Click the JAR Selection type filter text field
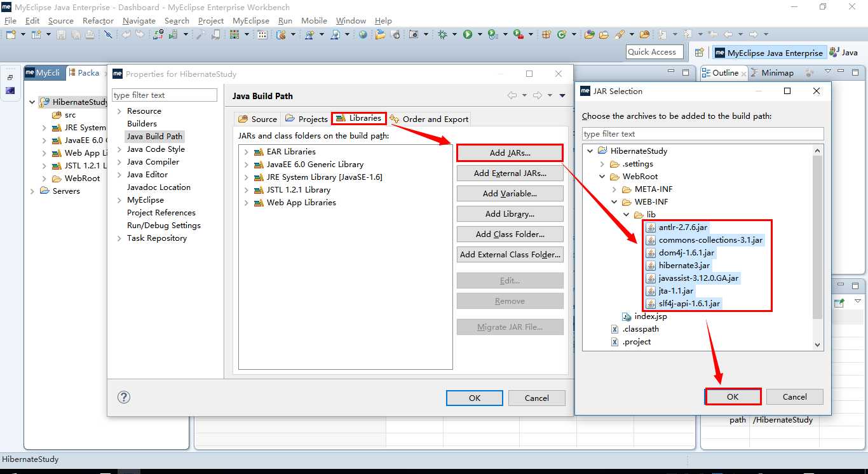The width and height of the screenshot is (868, 474). (703, 134)
